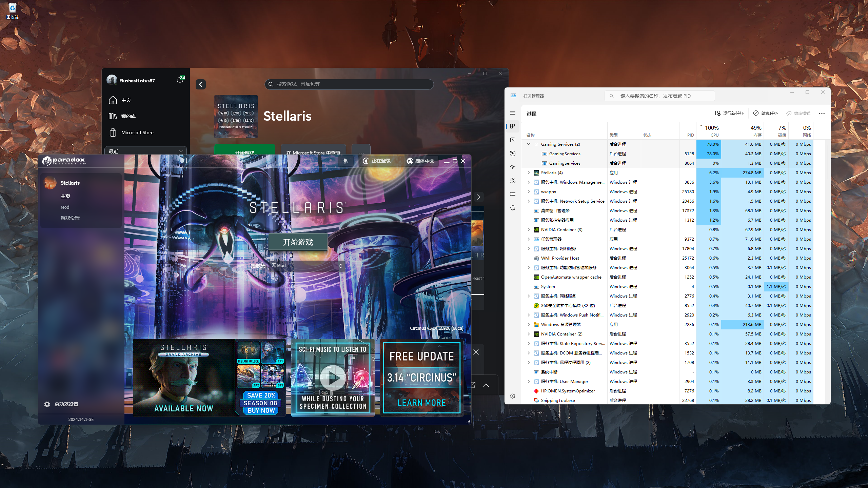Open the Mod tab in Paradox launcher

click(x=65, y=207)
